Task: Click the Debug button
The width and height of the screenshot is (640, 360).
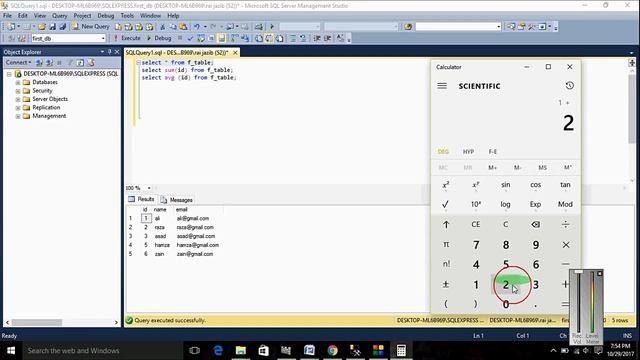Action: click(x=159, y=38)
